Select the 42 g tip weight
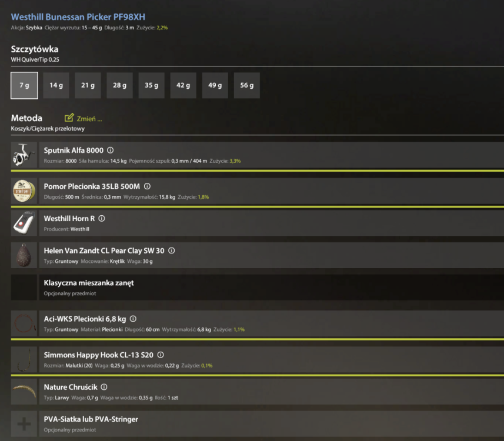This screenshot has height=441, width=504. coord(183,85)
